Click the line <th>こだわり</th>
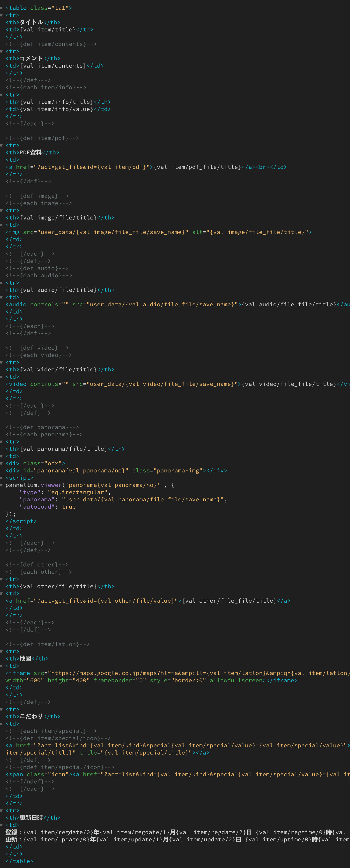Image resolution: width=350 pixels, height=868 pixels. click(33, 716)
